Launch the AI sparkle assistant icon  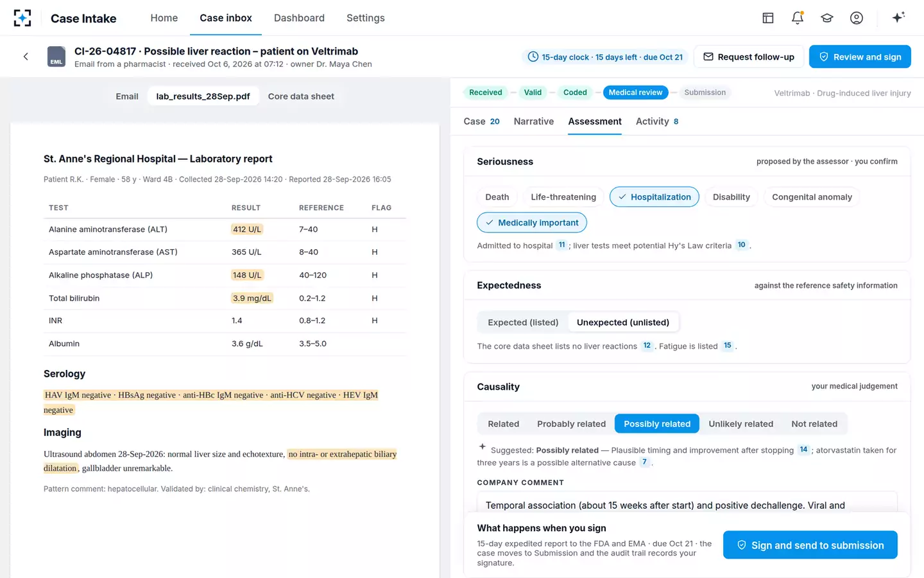[898, 17]
